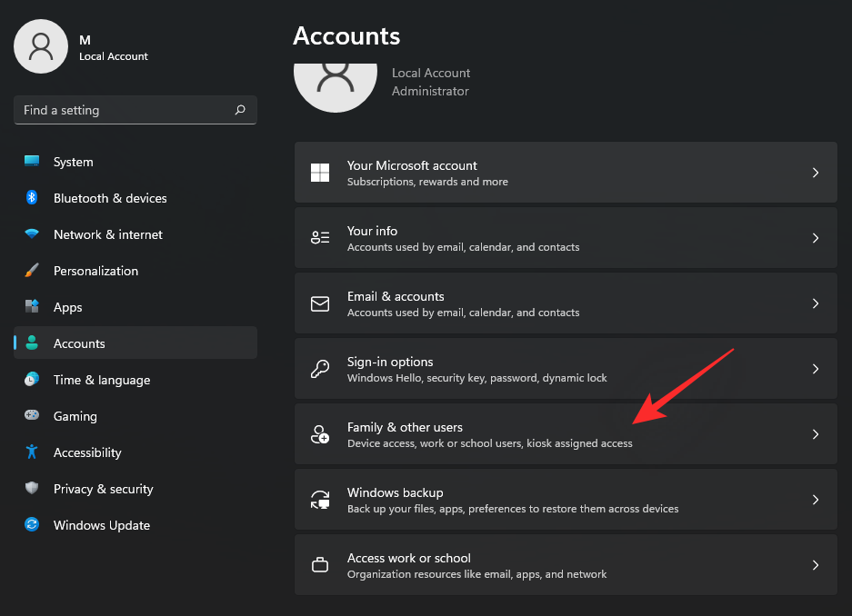Switch to Time & language settings

[x=101, y=380]
